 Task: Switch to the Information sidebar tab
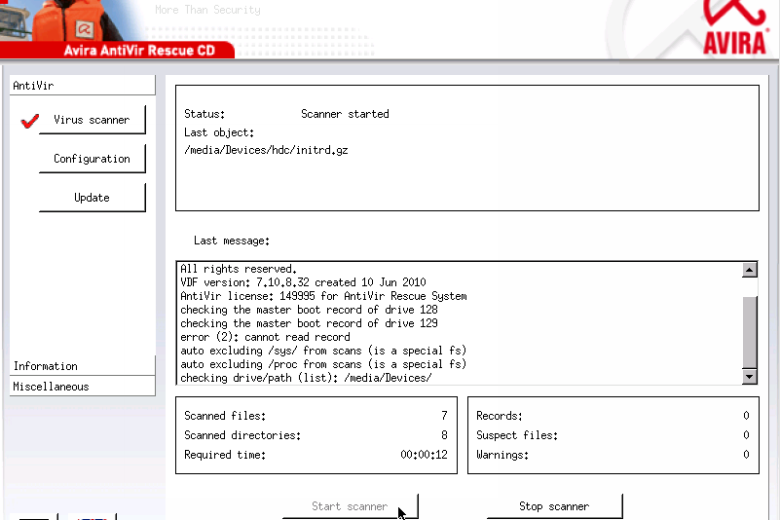tap(83, 366)
